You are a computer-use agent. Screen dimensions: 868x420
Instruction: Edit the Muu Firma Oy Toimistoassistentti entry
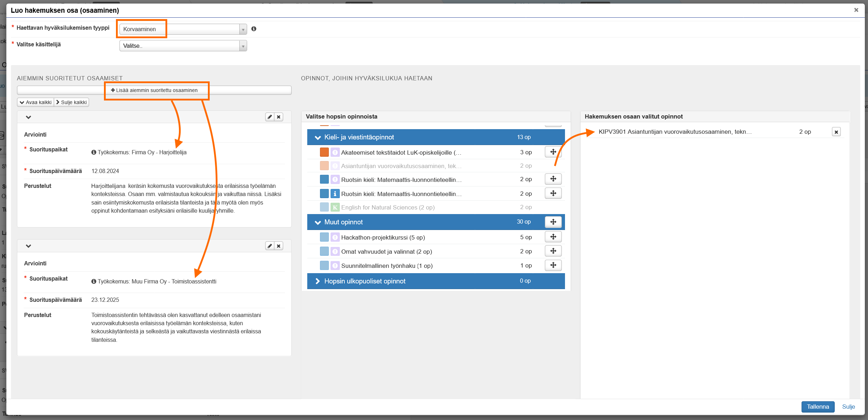click(270, 246)
